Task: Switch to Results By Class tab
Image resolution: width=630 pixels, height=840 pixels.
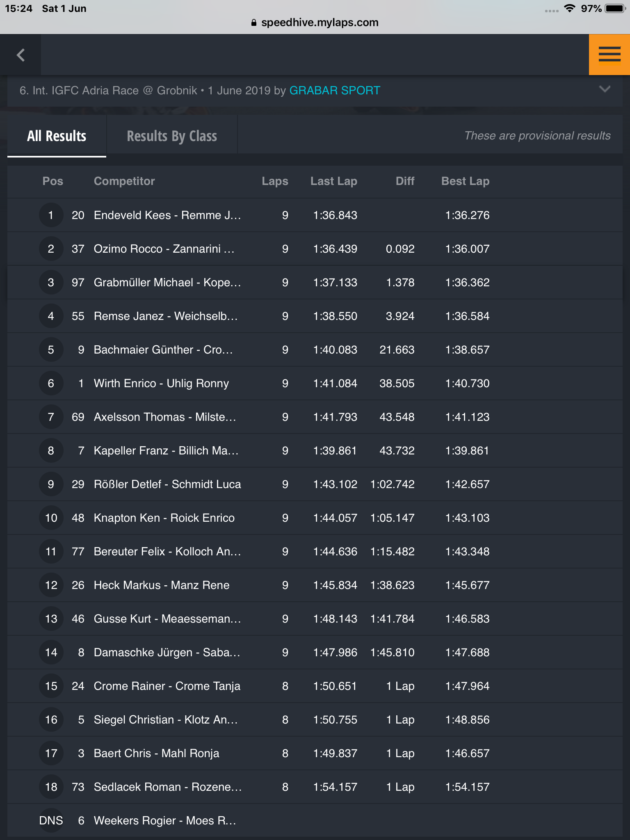Action: pos(172,136)
